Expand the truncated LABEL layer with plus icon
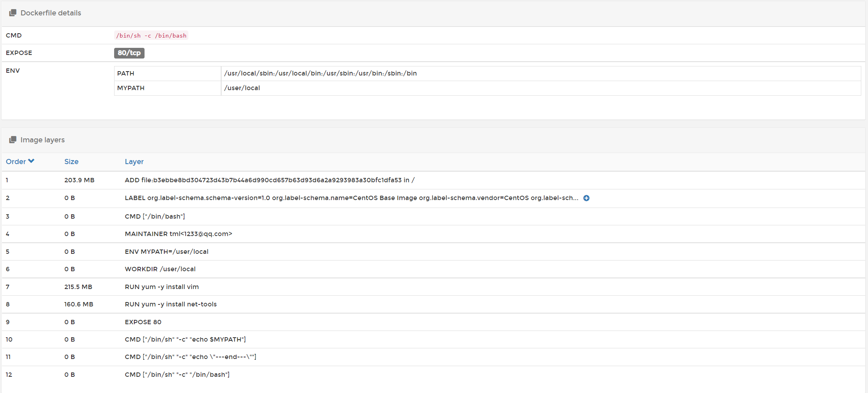The height and width of the screenshot is (393, 868). tap(586, 198)
